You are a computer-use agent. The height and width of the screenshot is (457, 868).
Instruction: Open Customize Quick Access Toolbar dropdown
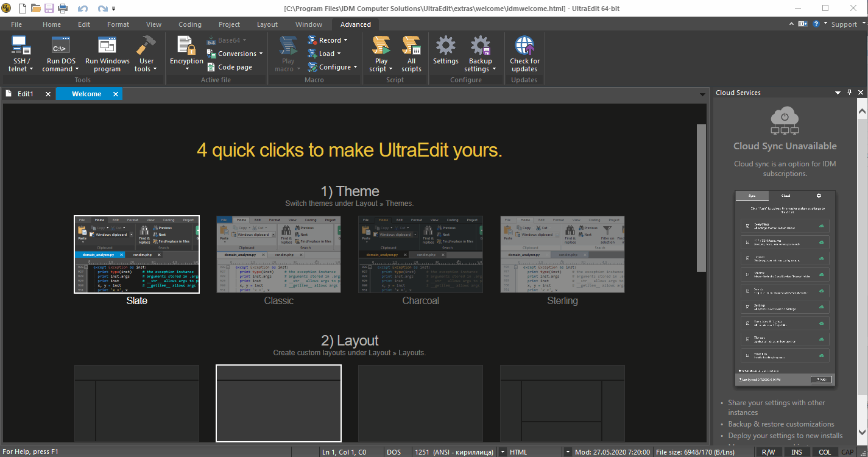pyautogui.click(x=114, y=9)
